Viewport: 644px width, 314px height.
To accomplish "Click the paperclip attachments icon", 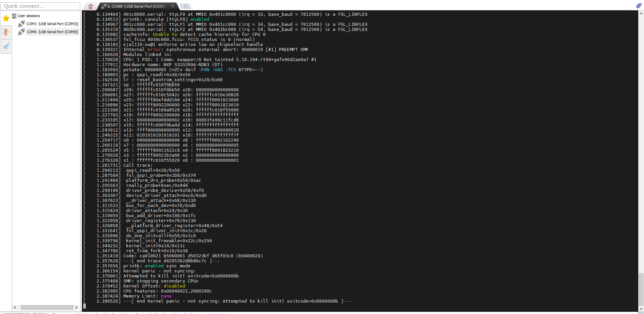I will [x=639, y=6].
